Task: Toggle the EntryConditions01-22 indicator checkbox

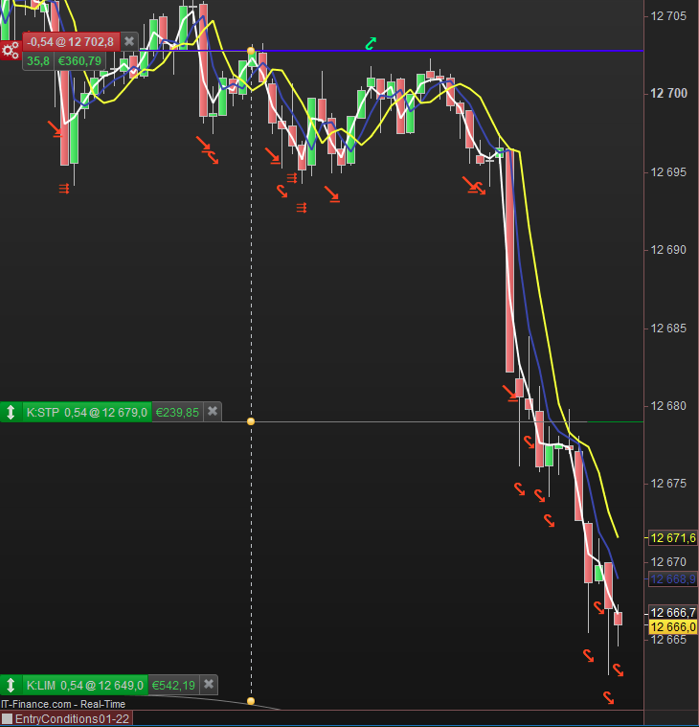Action: pos(7,719)
